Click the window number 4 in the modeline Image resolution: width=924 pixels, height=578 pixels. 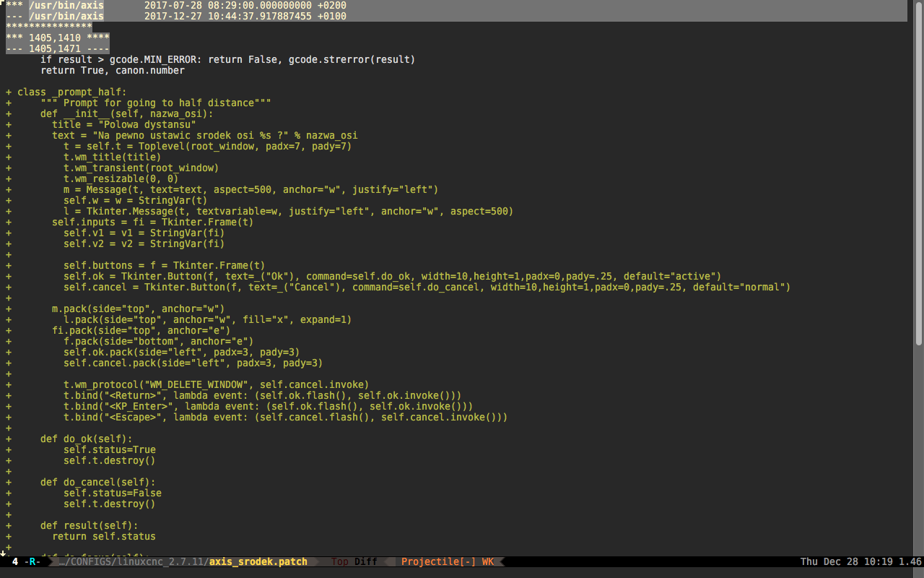tap(15, 561)
